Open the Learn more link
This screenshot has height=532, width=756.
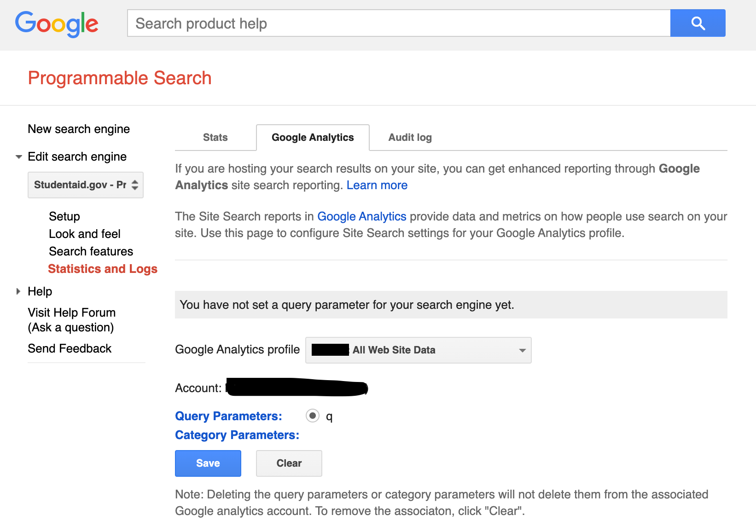tap(377, 185)
